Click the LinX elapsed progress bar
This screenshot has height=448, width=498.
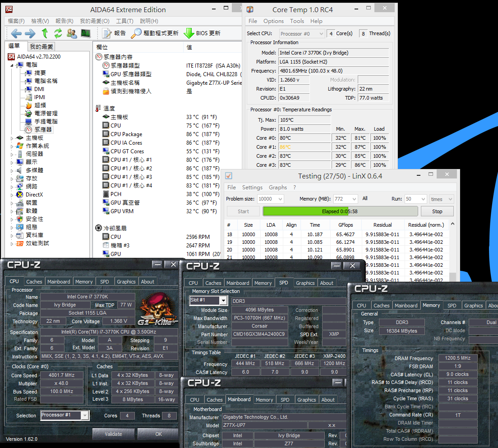[340, 211]
